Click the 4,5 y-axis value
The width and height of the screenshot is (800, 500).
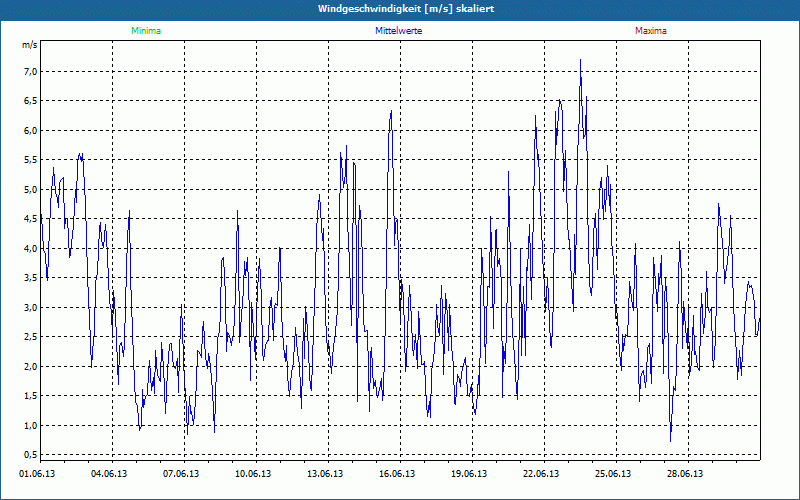point(32,219)
